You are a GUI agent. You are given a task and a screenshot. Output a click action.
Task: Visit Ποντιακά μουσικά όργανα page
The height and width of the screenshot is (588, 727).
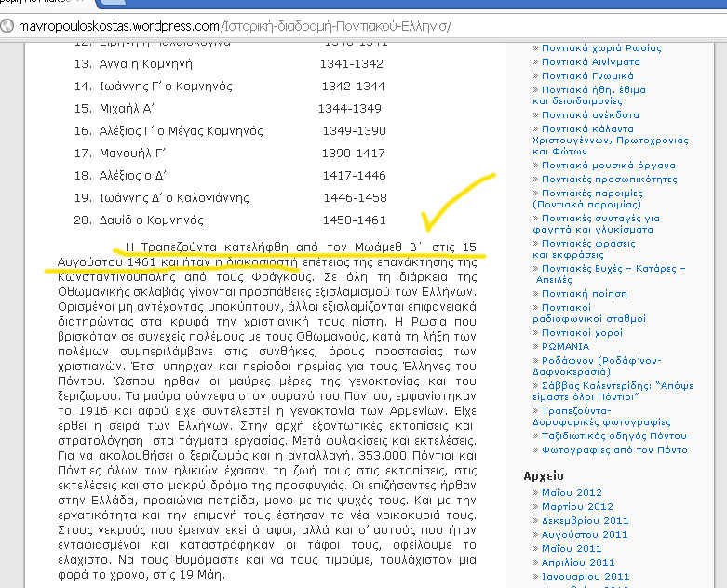(609, 166)
